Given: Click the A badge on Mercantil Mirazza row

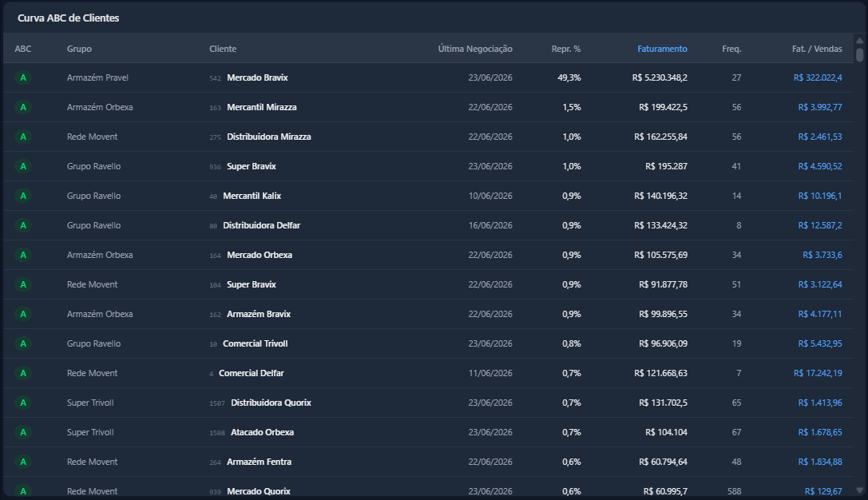Looking at the screenshot, I should pos(23,107).
